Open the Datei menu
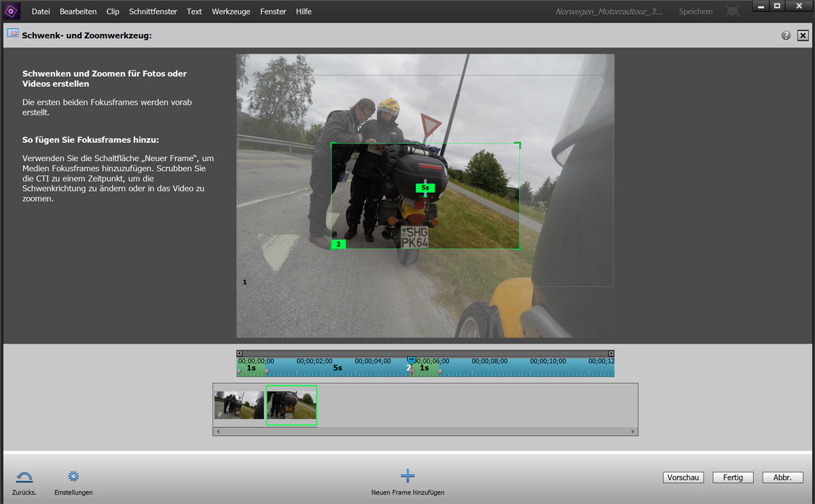This screenshot has height=504, width=815. click(41, 12)
